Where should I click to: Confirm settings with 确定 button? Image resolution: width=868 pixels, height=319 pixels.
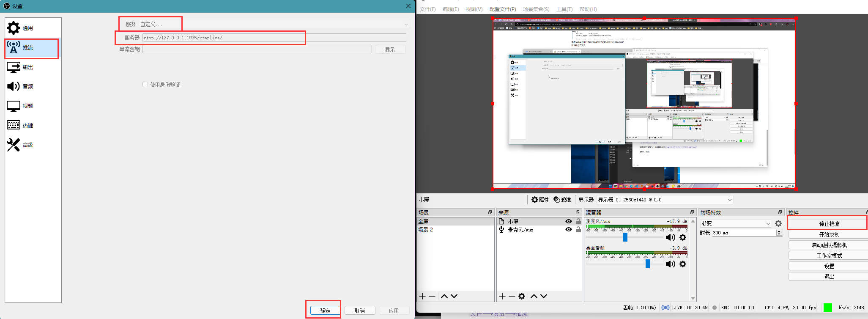[x=326, y=311]
